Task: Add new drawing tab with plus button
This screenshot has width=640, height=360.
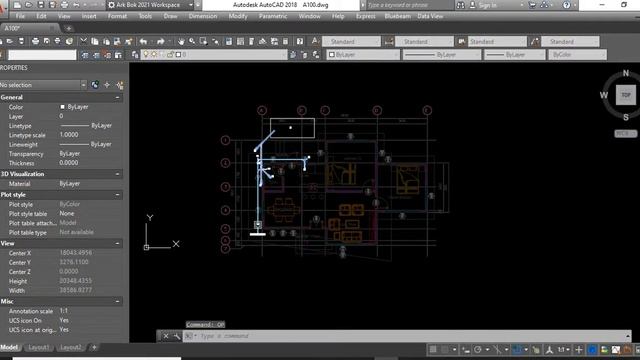Action: 69,28
